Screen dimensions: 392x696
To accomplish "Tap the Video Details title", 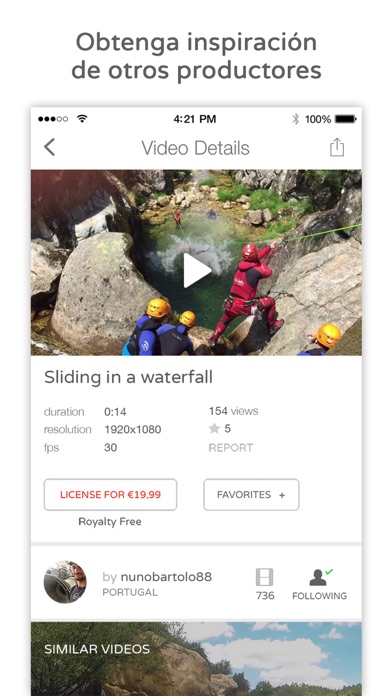I will click(x=195, y=148).
